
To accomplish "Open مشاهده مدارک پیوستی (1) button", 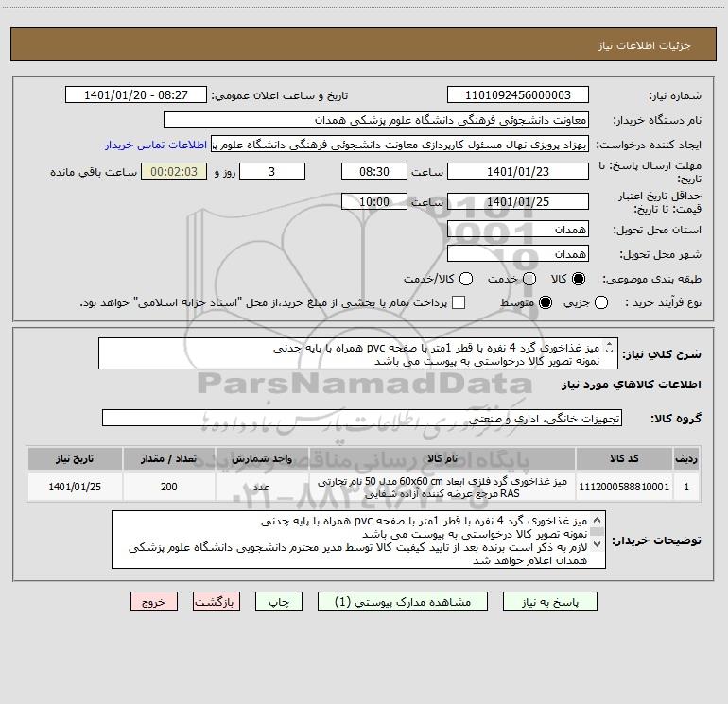I will 403,602.
